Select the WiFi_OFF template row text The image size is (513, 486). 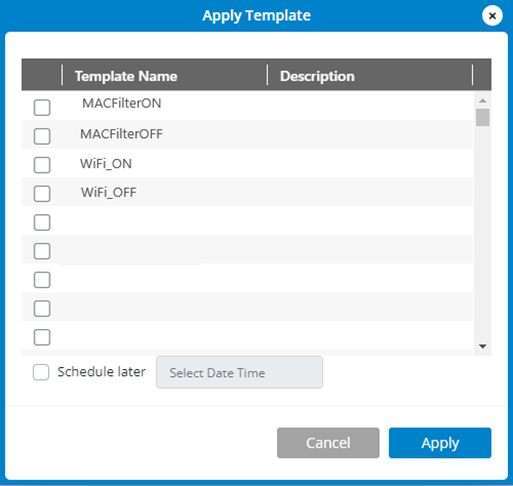click(109, 192)
